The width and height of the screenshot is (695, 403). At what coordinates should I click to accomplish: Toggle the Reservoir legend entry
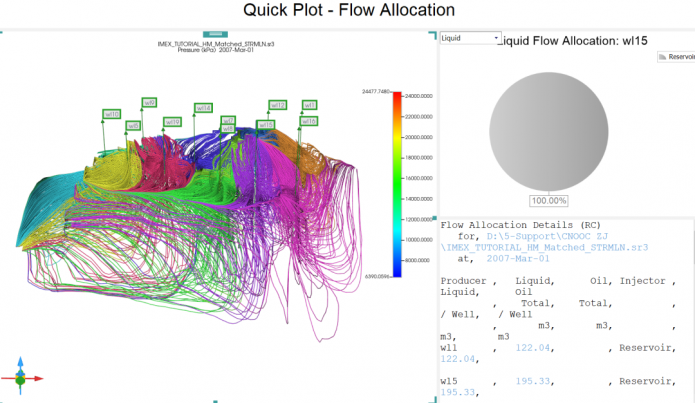point(674,57)
